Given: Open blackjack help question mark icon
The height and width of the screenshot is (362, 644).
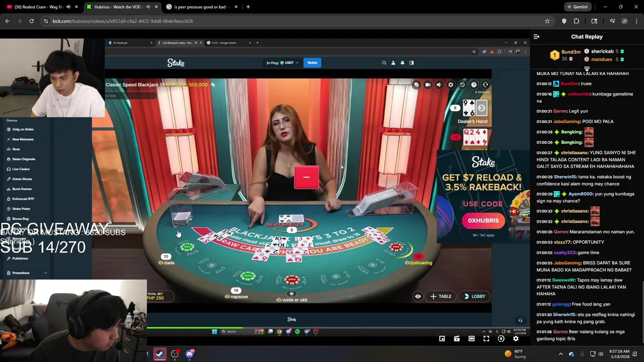Looking at the screenshot, I should (x=474, y=85).
